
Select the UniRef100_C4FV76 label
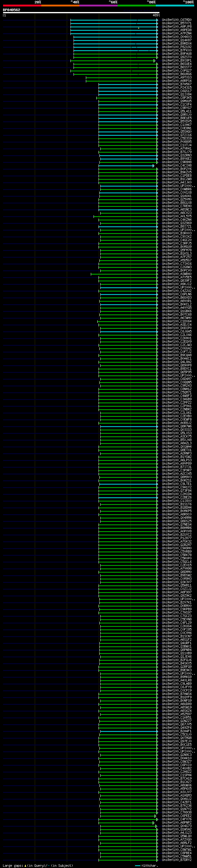[x=176, y=819]
